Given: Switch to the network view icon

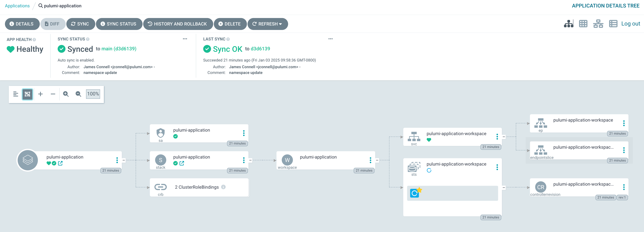Looking at the screenshot, I should pyautogui.click(x=598, y=24).
